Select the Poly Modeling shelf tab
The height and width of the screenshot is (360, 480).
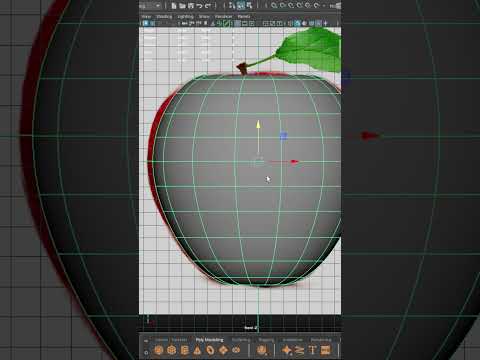[x=209, y=340]
